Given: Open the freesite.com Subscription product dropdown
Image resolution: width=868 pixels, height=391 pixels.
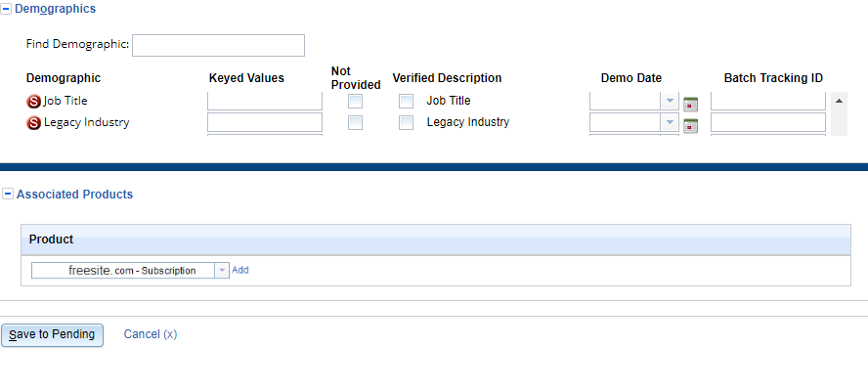Looking at the screenshot, I should [x=221, y=271].
